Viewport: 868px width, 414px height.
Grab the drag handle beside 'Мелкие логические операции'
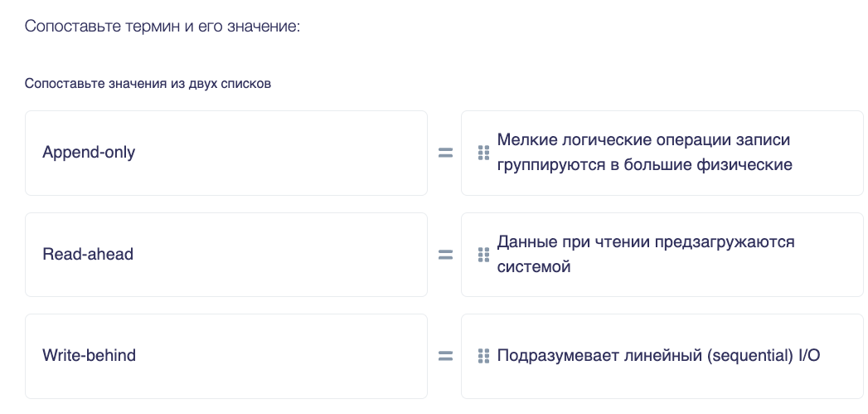[x=483, y=153]
